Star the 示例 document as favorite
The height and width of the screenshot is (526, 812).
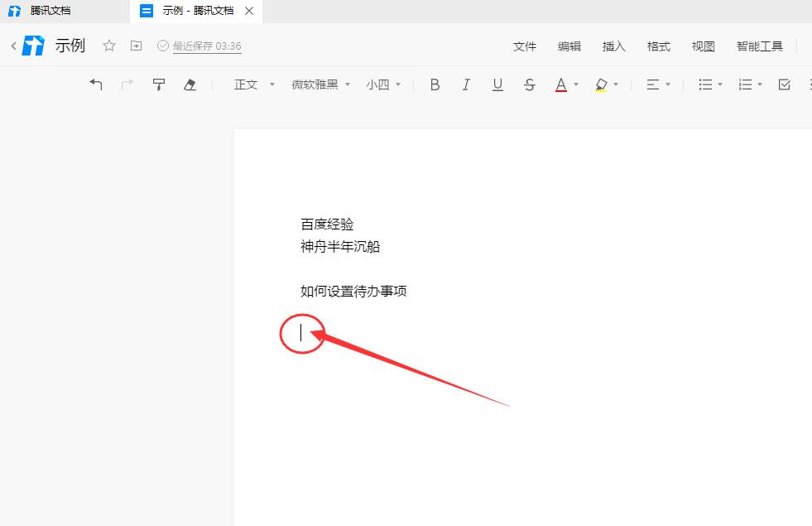point(108,46)
